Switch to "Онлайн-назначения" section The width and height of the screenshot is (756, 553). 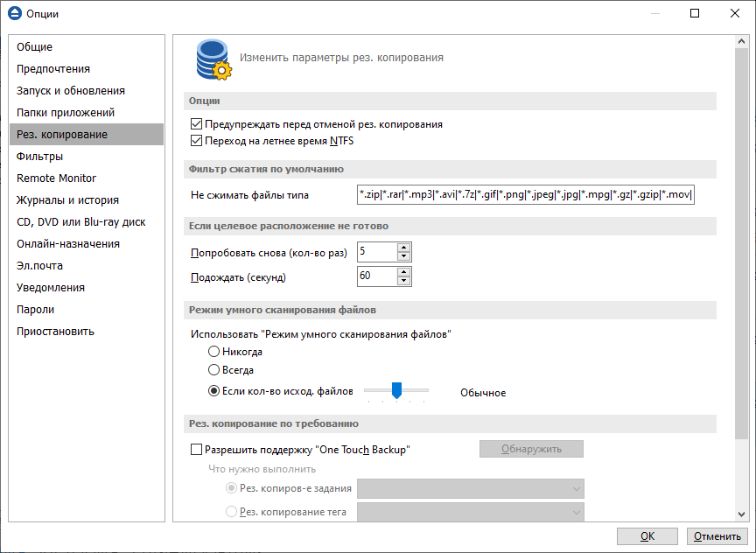(x=68, y=244)
